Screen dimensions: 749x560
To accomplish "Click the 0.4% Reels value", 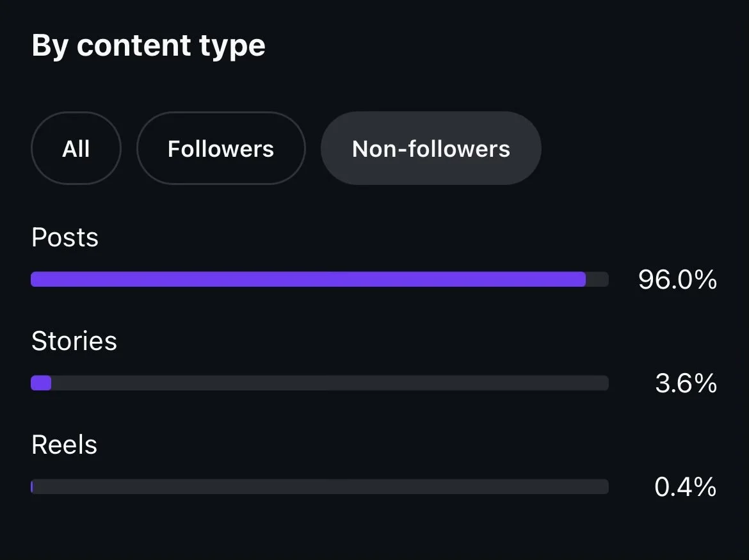I will 685,487.
